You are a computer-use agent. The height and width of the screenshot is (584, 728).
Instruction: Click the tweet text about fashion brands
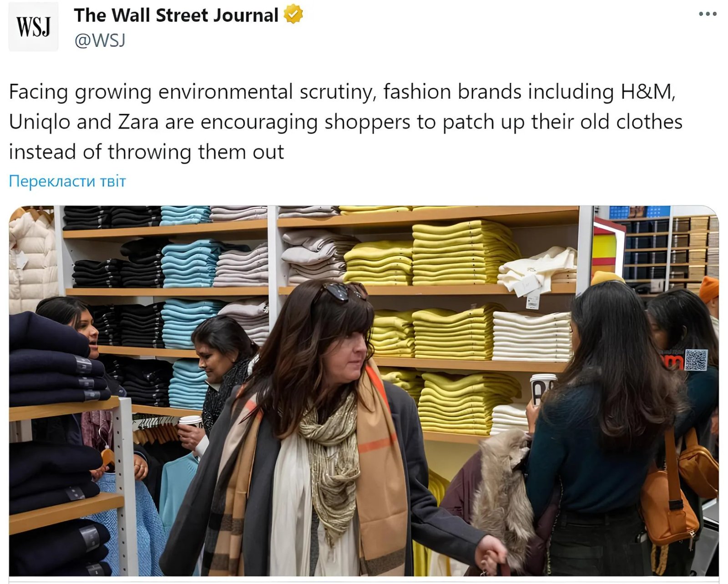point(346,121)
